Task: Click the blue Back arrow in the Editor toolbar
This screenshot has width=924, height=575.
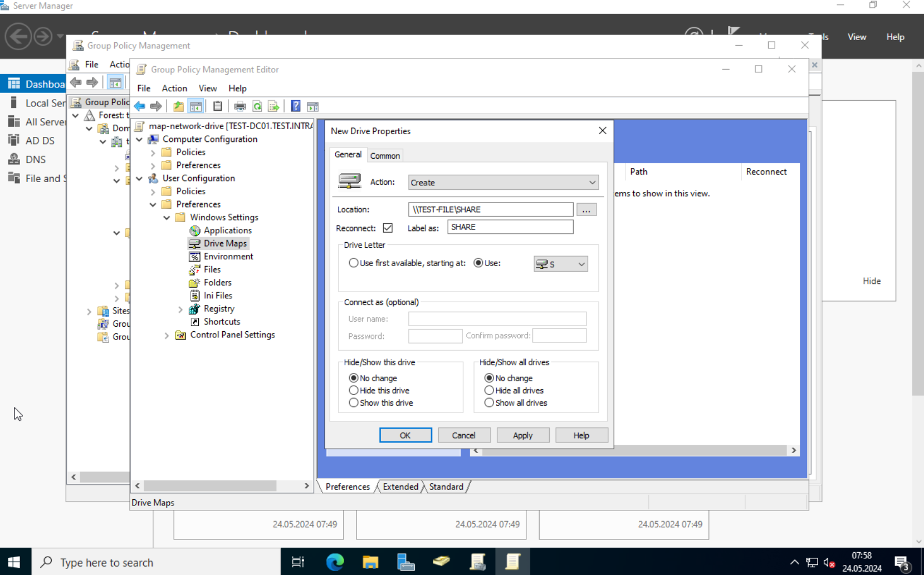Action: tap(140, 106)
